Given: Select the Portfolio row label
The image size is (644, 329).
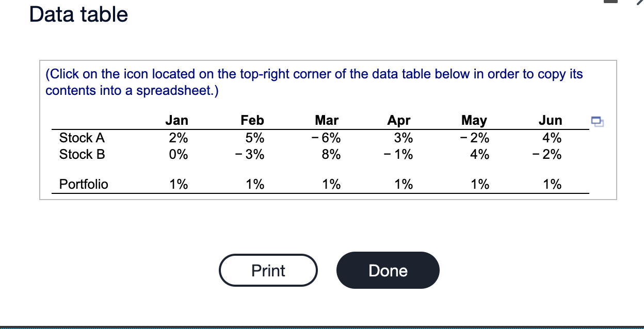Looking at the screenshot, I should (84, 184).
